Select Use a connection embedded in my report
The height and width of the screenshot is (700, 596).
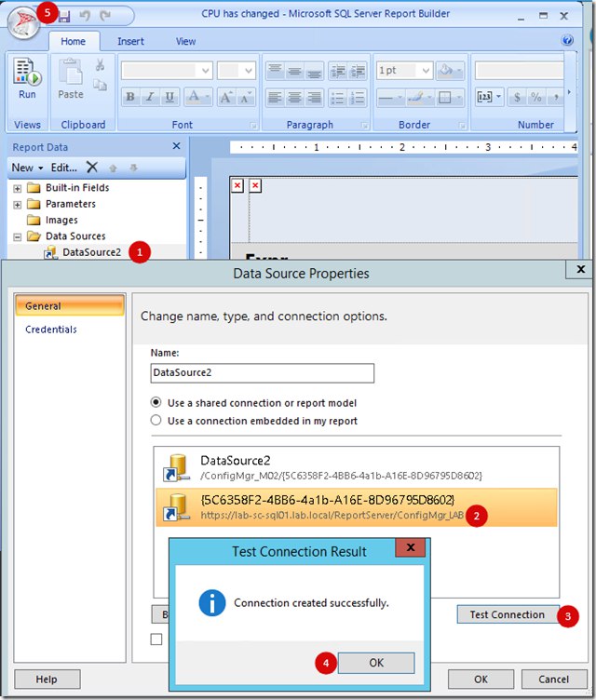pos(156,420)
